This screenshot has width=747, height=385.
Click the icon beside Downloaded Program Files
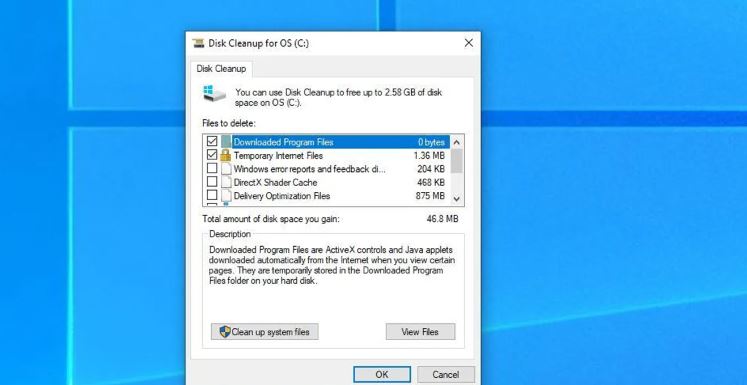226,142
